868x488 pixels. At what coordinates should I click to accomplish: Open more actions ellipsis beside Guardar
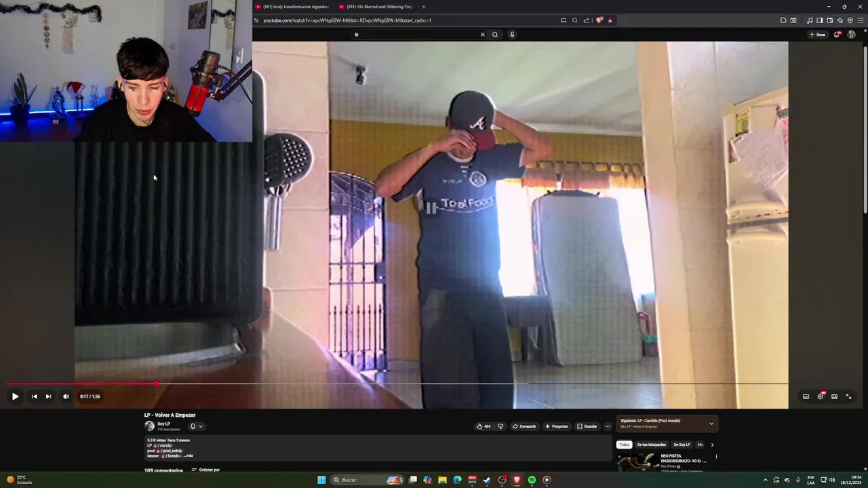tap(608, 426)
